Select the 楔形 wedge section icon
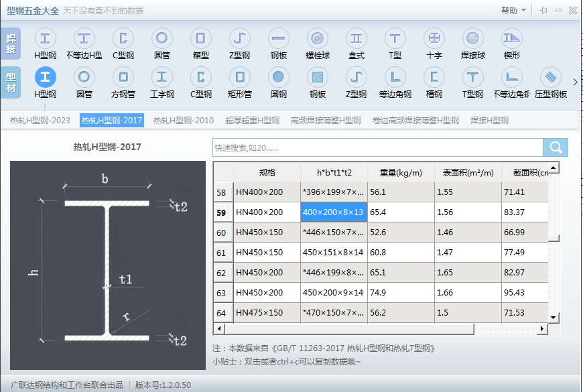 coord(511,39)
